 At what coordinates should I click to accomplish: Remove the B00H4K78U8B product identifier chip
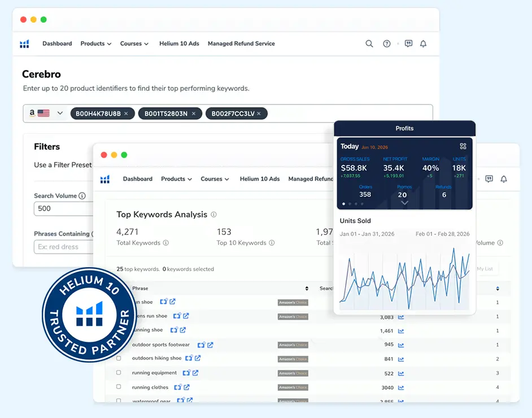tap(126, 114)
